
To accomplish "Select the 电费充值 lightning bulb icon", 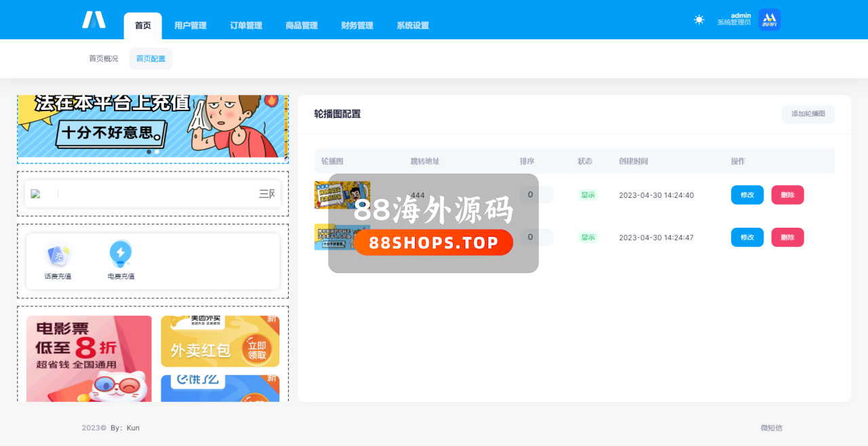I will [121, 254].
